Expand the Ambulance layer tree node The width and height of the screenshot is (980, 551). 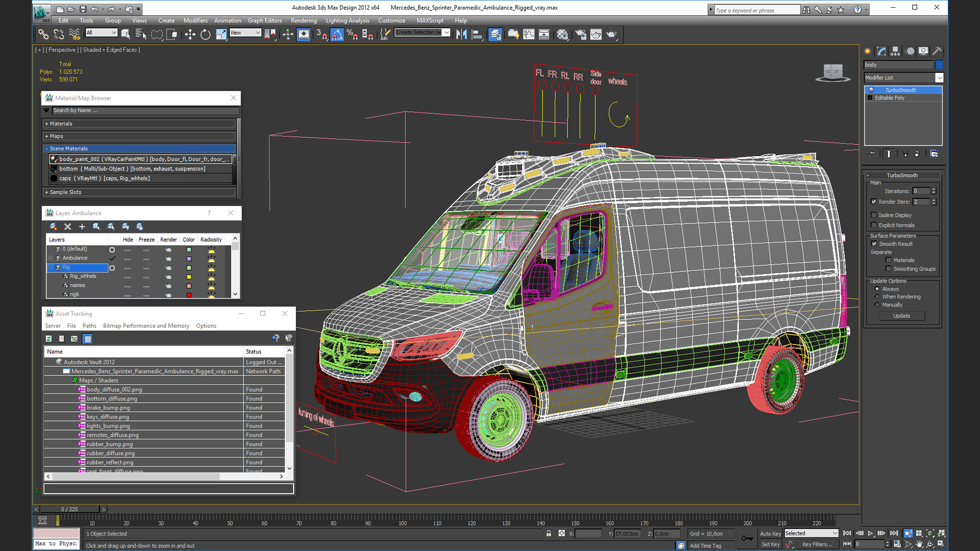(x=51, y=258)
